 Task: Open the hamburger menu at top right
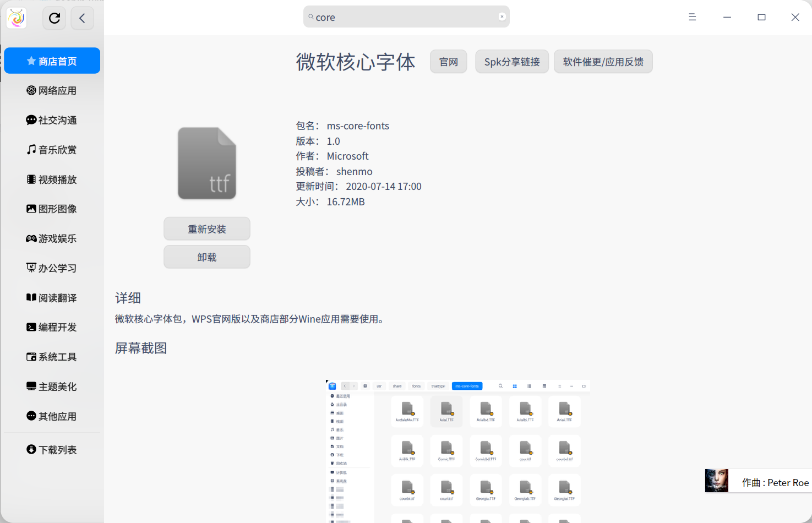pyautogui.click(x=692, y=17)
